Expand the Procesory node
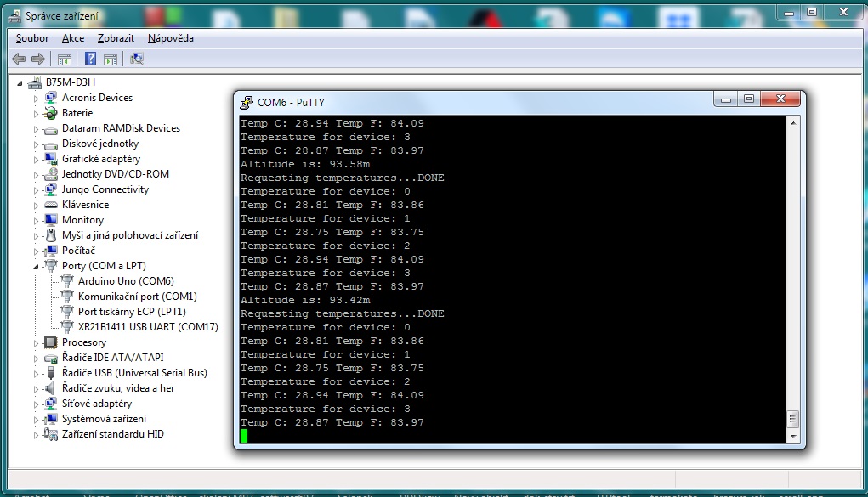 [36, 343]
